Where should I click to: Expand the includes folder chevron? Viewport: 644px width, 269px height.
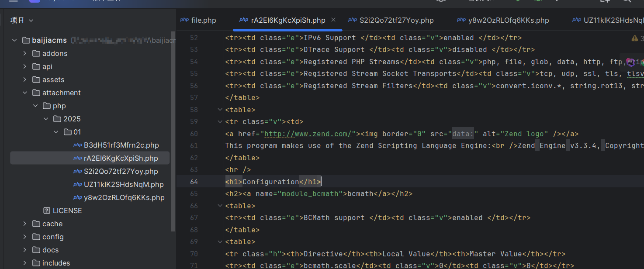(x=25, y=263)
